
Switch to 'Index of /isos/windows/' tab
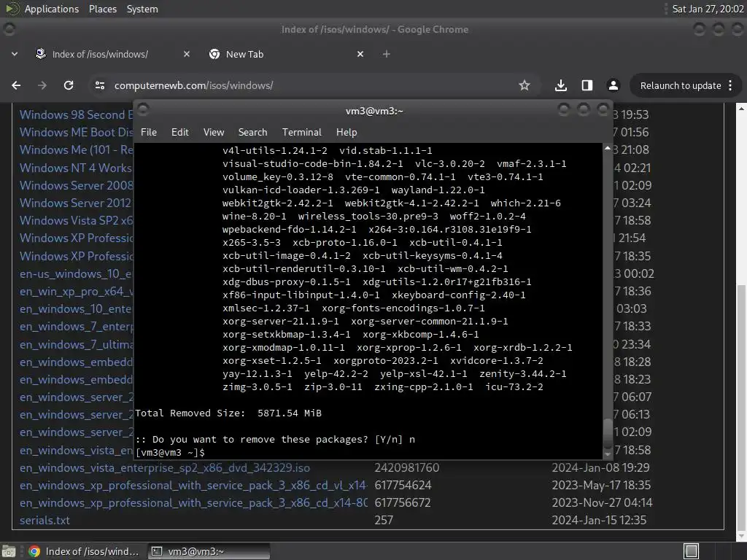coord(100,54)
